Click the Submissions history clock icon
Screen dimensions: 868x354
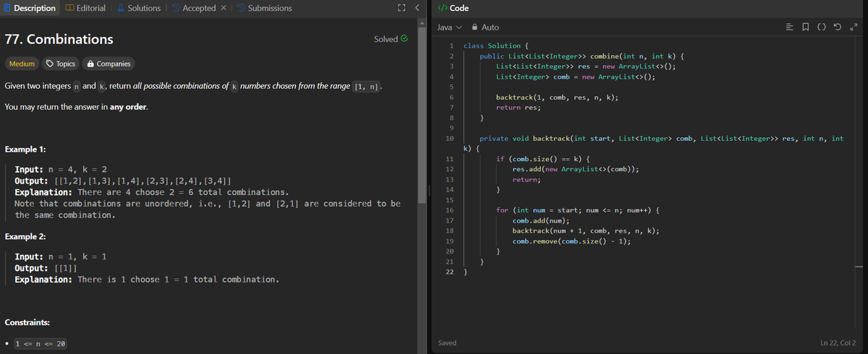241,8
